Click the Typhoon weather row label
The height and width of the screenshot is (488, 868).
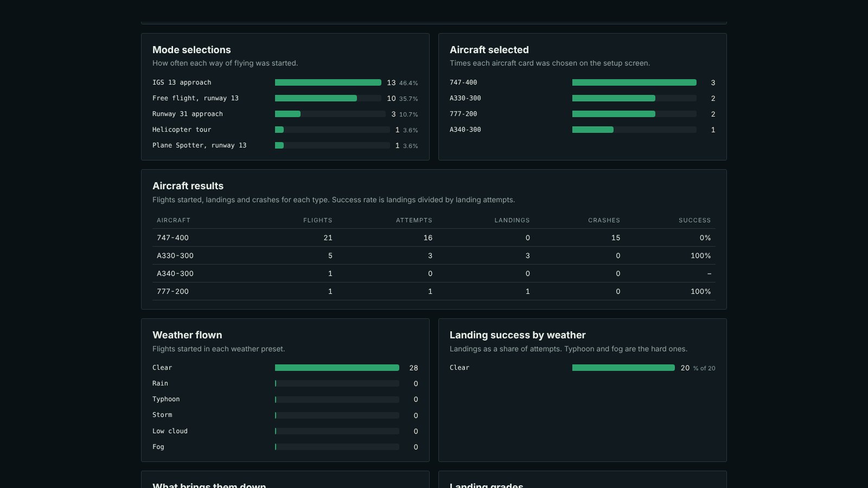click(x=166, y=399)
